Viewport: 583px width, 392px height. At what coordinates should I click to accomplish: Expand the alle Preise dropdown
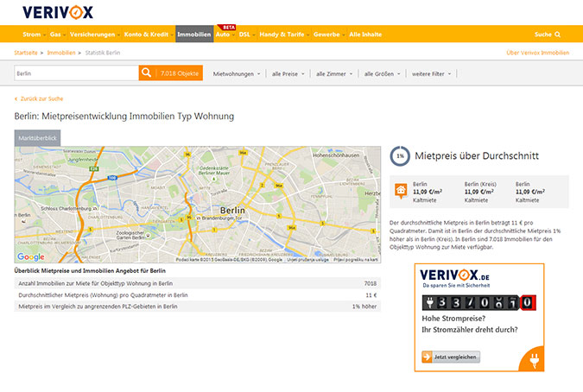click(x=288, y=74)
